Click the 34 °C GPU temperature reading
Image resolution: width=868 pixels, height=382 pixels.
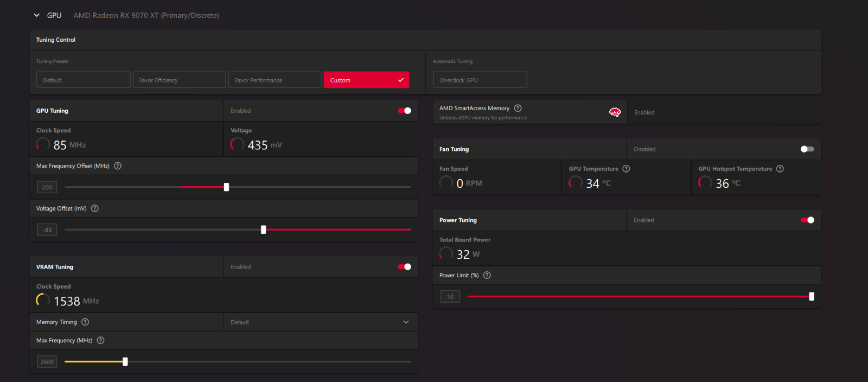pyautogui.click(x=598, y=183)
